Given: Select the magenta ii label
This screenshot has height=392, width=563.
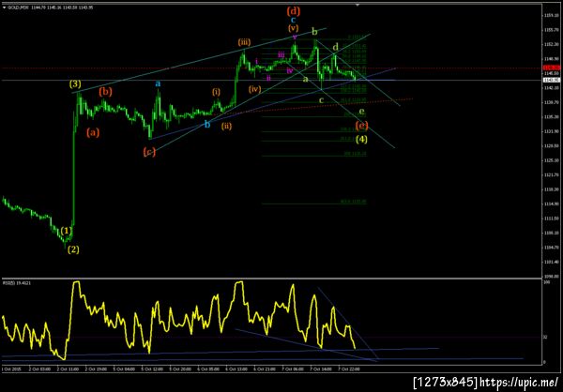Looking at the screenshot, I should [268, 78].
